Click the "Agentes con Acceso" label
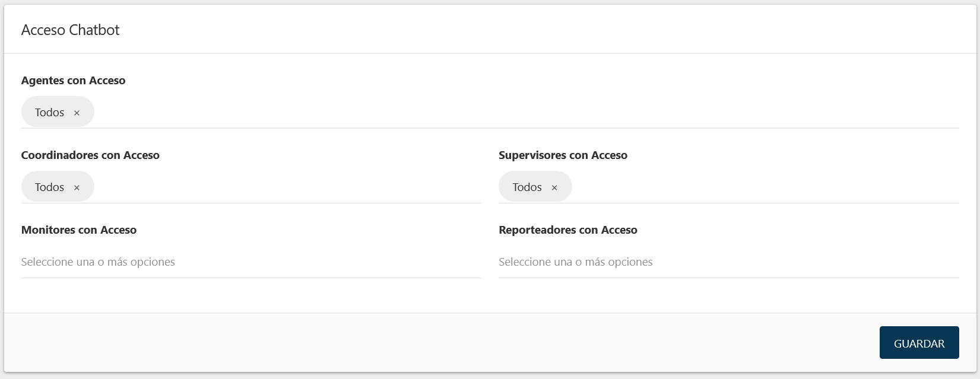The width and height of the screenshot is (980, 379). [73, 81]
